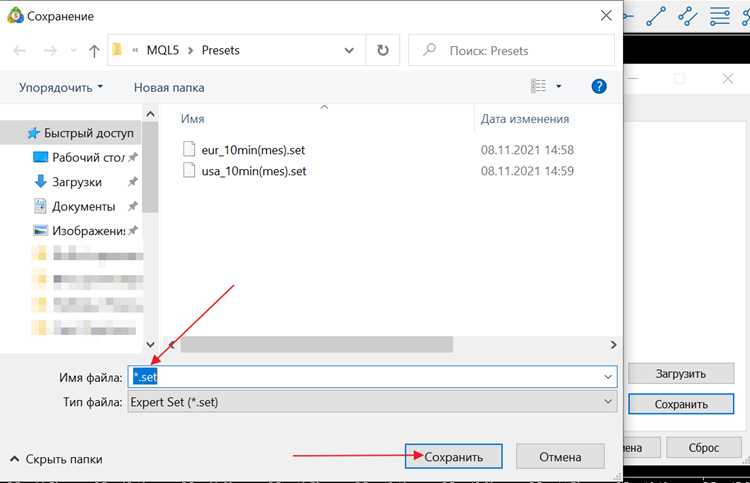
Task: Select MQL5 in the address path
Action: tap(163, 50)
